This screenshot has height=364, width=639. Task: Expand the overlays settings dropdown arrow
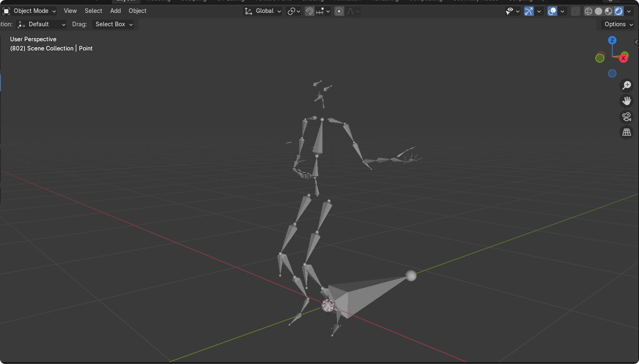click(x=562, y=11)
